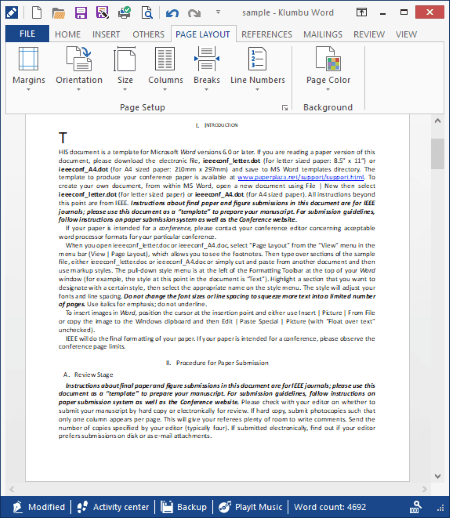Switch to the REFERENCES tab
The image size is (450, 518).
267,34
